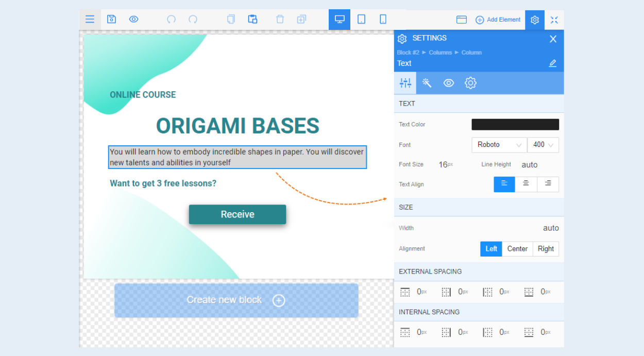The height and width of the screenshot is (356, 644).
Task: Set the internal left spacing value
Action: [x=504, y=332]
